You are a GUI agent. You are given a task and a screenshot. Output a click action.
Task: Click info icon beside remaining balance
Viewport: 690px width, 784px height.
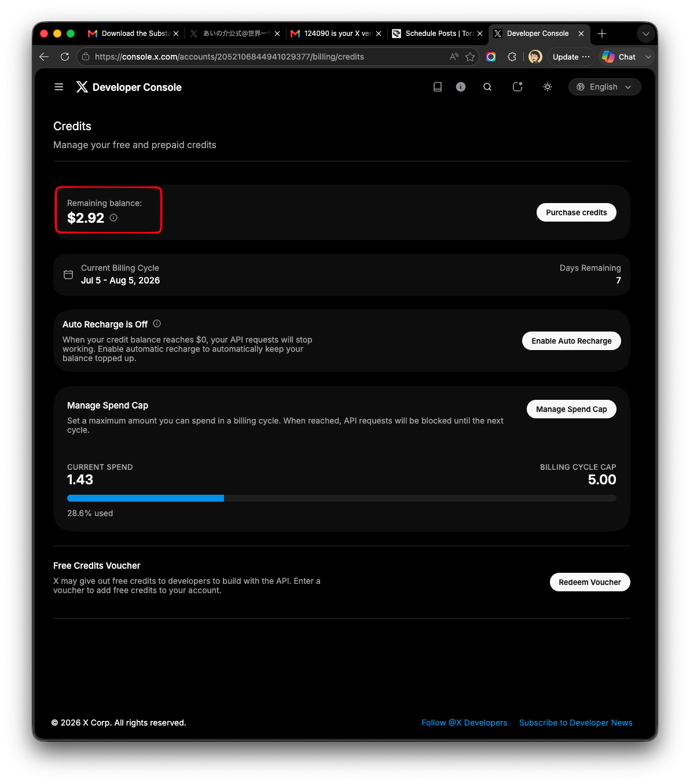[113, 218]
